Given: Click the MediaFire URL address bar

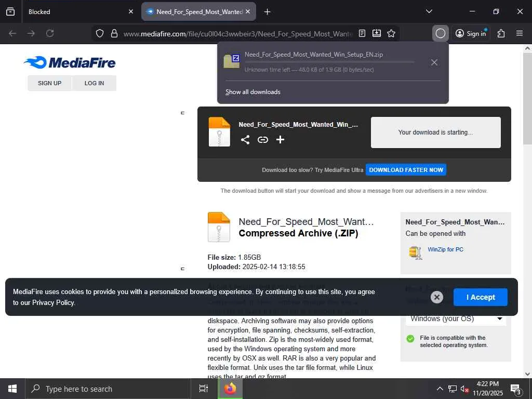Looking at the screenshot, I should click(x=237, y=34).
